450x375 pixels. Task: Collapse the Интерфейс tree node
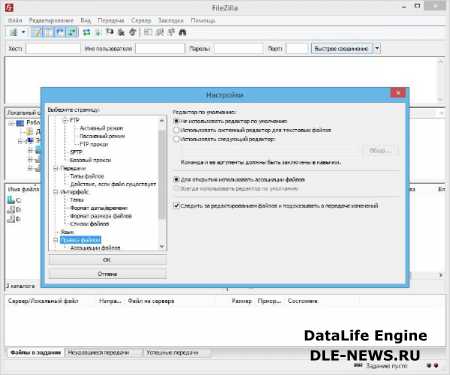click(56, 192)
